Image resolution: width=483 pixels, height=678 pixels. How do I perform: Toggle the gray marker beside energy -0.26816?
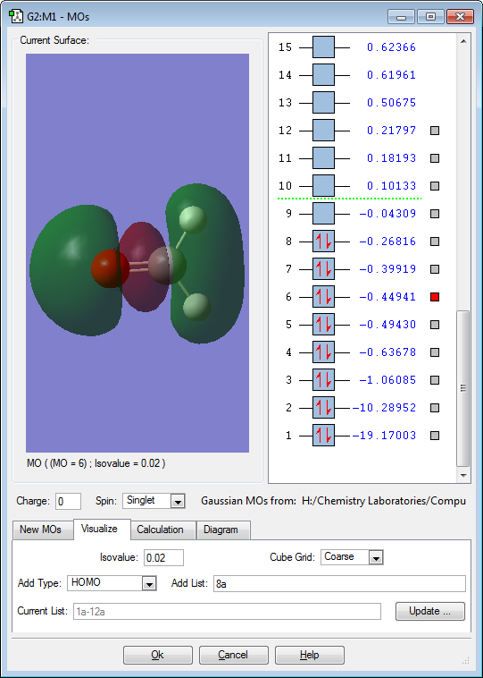click(x=435, y=241)
